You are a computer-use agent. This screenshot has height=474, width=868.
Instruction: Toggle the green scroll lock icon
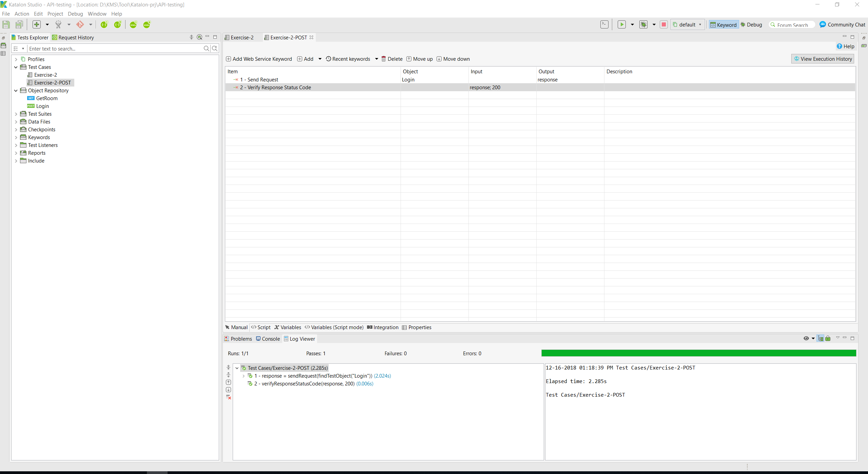pyautogui.click(x=828, y=338)
